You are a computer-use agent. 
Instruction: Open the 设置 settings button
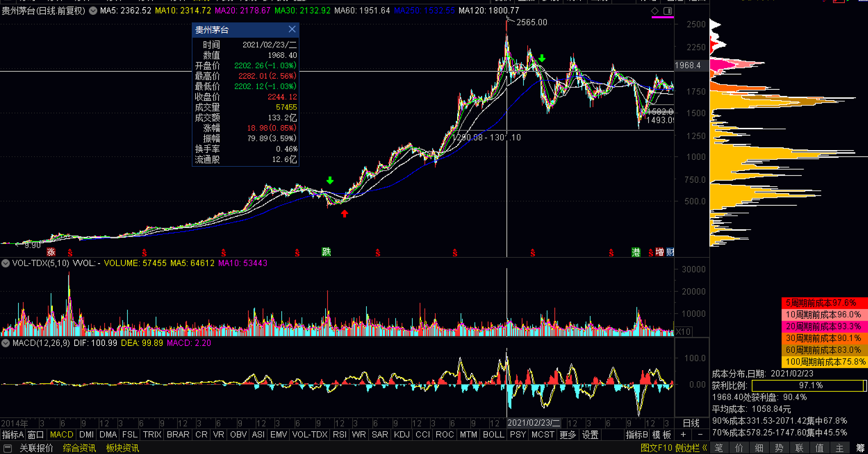tap(590, 435)
